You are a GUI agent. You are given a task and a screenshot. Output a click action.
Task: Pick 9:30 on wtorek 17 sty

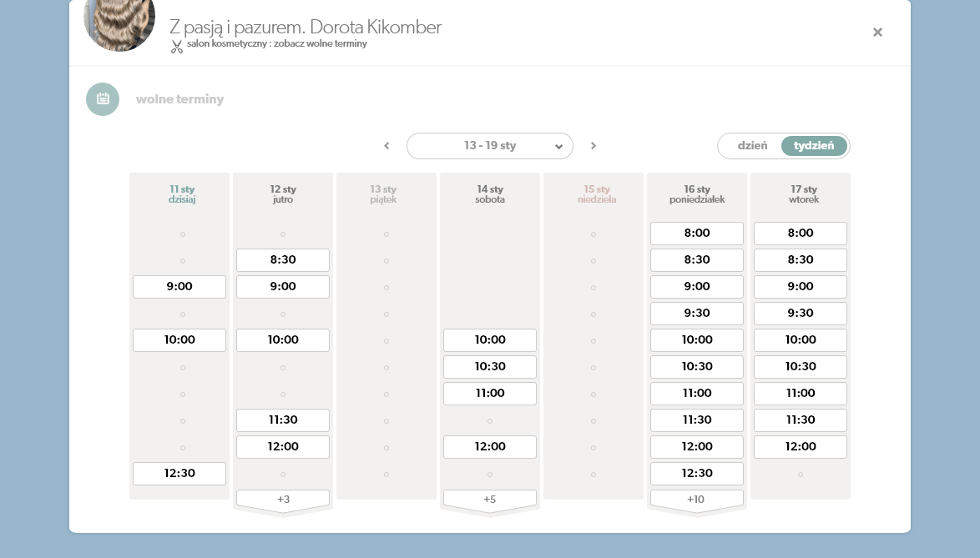click(801, 313)
